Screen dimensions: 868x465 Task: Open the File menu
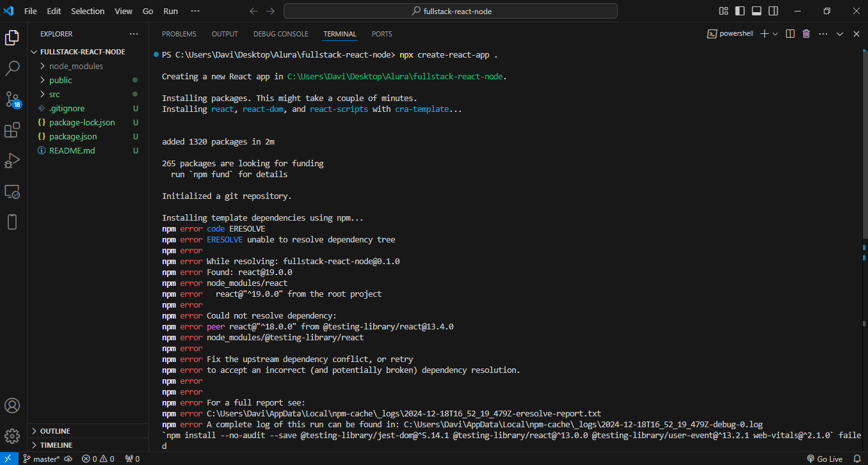click(30, 11)
